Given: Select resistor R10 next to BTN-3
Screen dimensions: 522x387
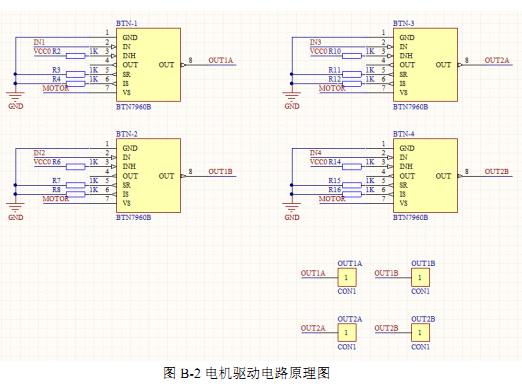Looking at the screenshot, I should pos(352,56).
